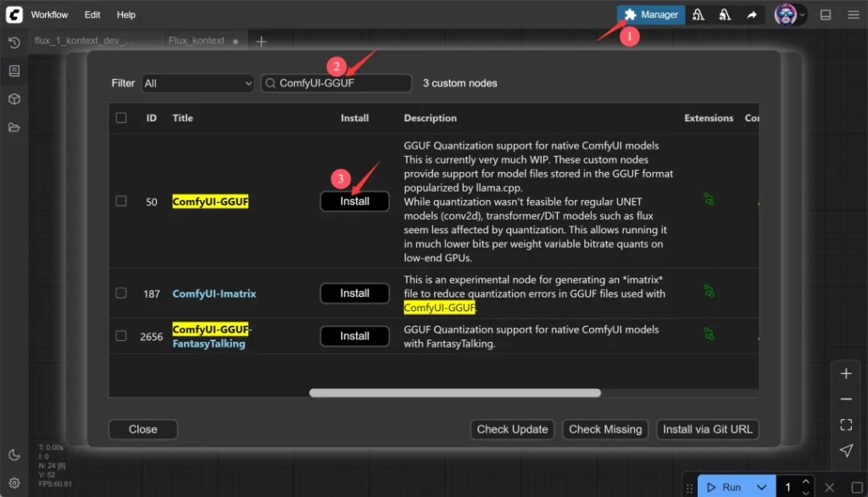Sort by Title column header
This screenshot has height=497, width=868.
[x=183, y=118]
